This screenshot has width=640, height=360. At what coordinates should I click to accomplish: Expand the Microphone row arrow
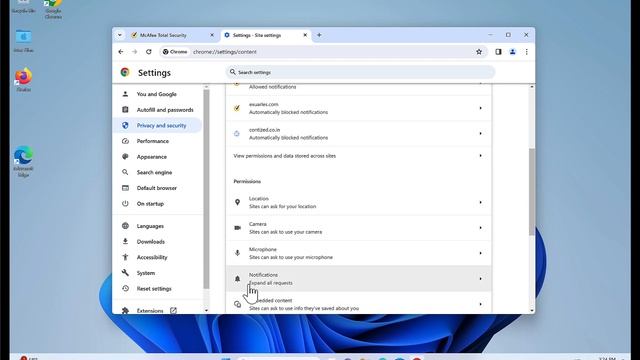point(480,253)
